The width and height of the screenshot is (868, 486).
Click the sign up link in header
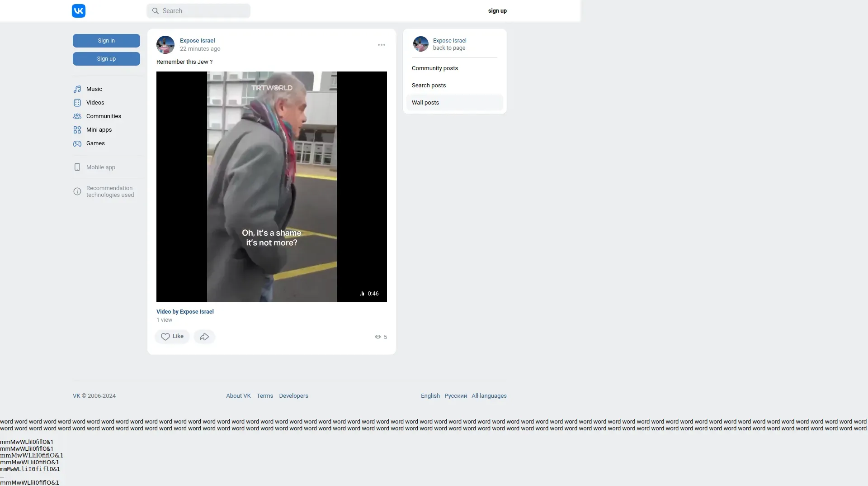(x=497, y=11)
